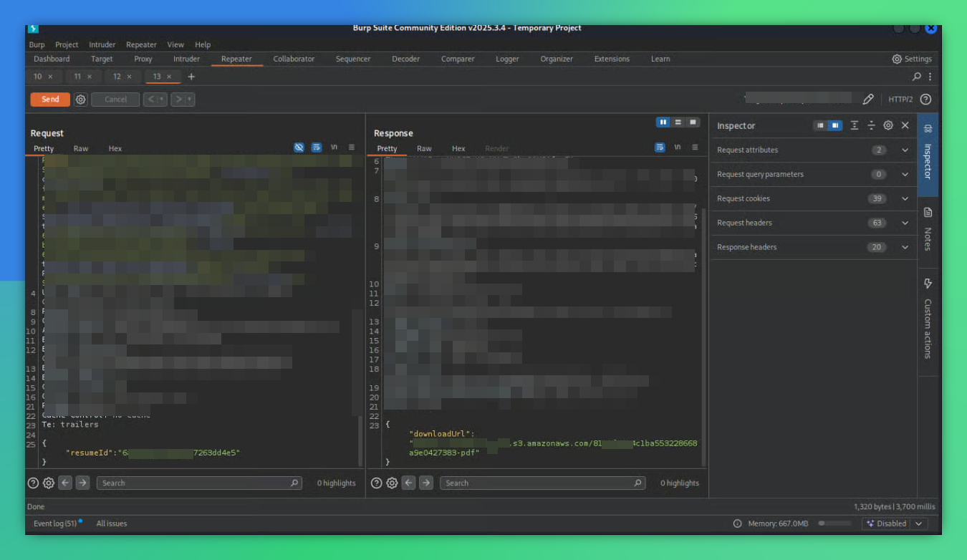
Task: Close the Inspector panel
Action: (905, 125)
